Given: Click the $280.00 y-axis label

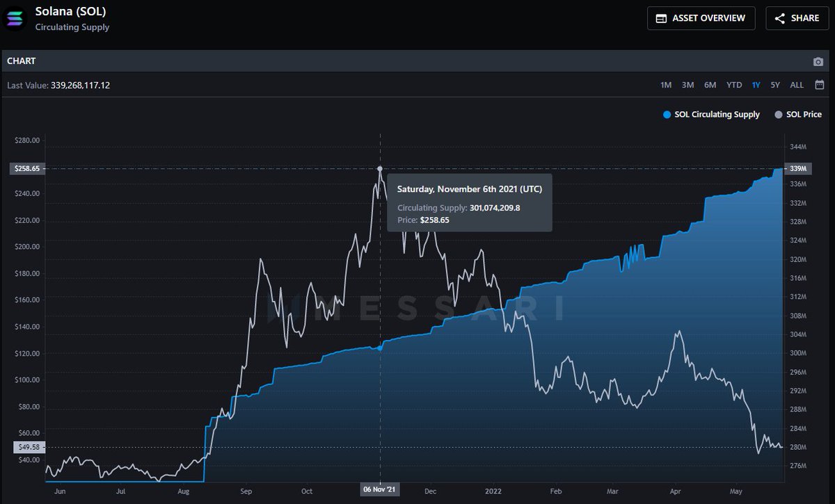Looking at the screenshot, I should click(x=26, y=140).
